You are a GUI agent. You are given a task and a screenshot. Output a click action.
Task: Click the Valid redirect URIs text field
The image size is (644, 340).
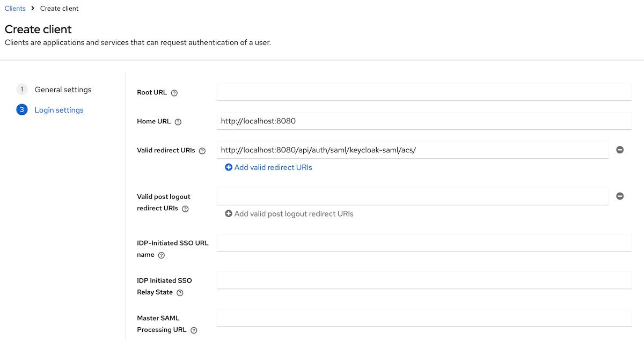(412, 150)
